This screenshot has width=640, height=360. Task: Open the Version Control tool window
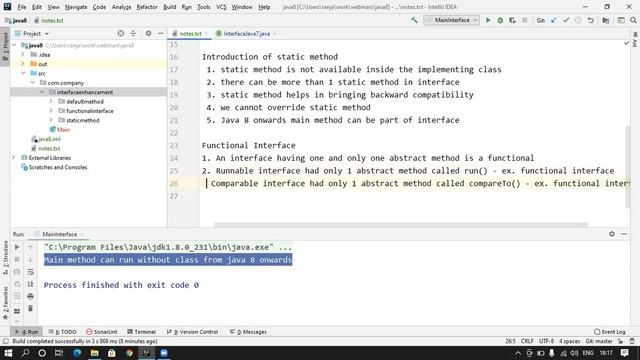(x=192, y=332)
